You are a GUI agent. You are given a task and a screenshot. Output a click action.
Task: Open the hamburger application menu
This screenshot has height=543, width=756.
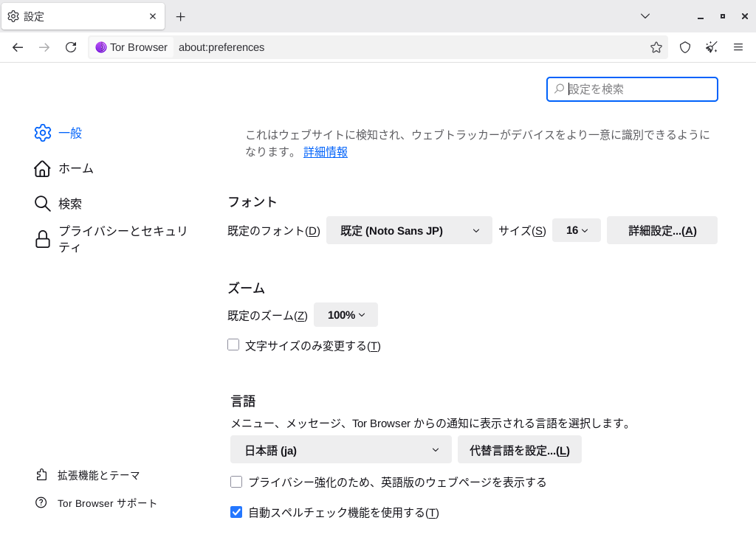click(x=738, y=47)
